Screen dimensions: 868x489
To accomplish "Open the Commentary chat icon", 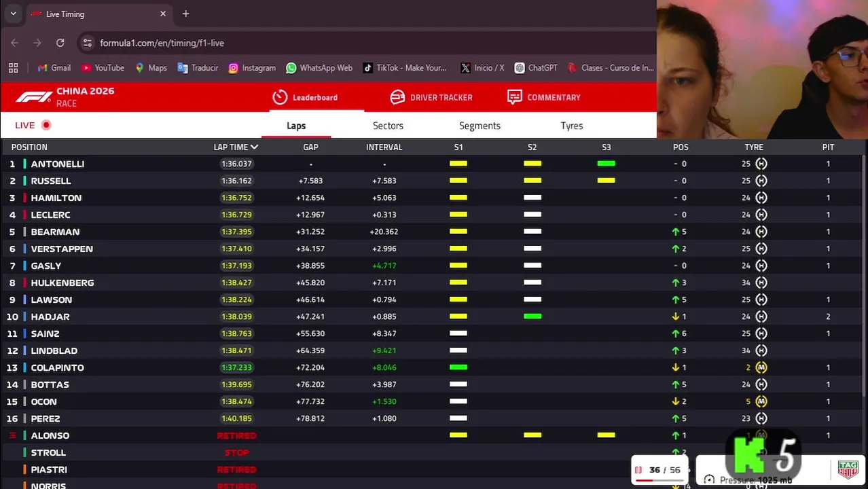I will point(515,97).
